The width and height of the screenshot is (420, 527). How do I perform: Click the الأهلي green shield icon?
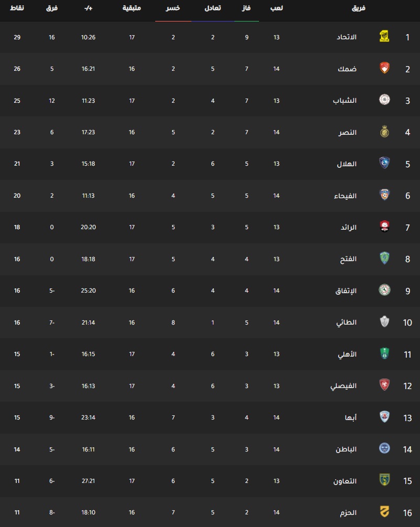point(384,353)
